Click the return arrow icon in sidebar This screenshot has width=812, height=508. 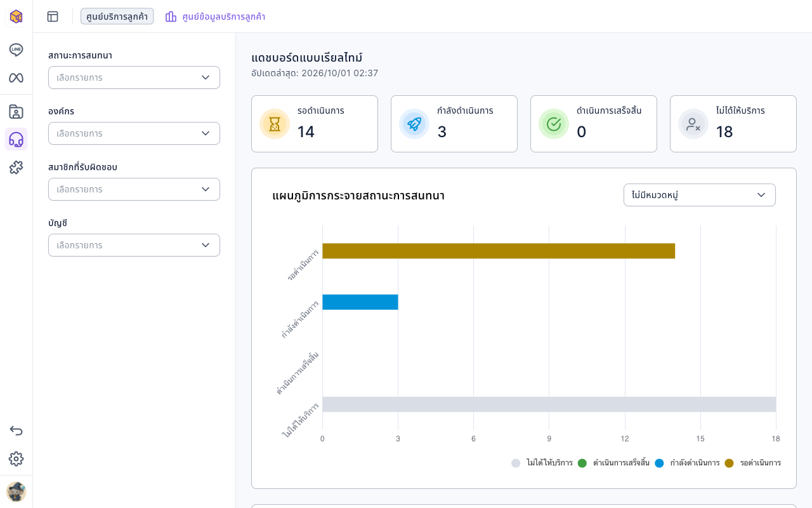click(x=16, y=431)
